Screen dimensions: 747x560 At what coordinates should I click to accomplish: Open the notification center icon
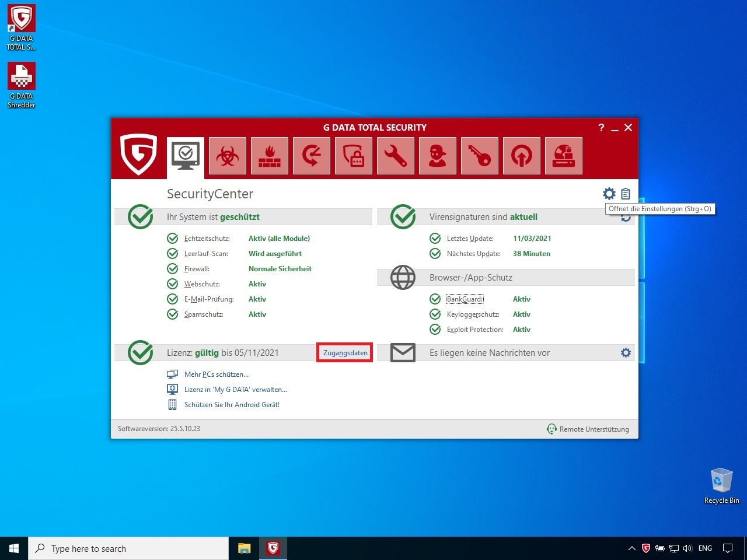728,548
